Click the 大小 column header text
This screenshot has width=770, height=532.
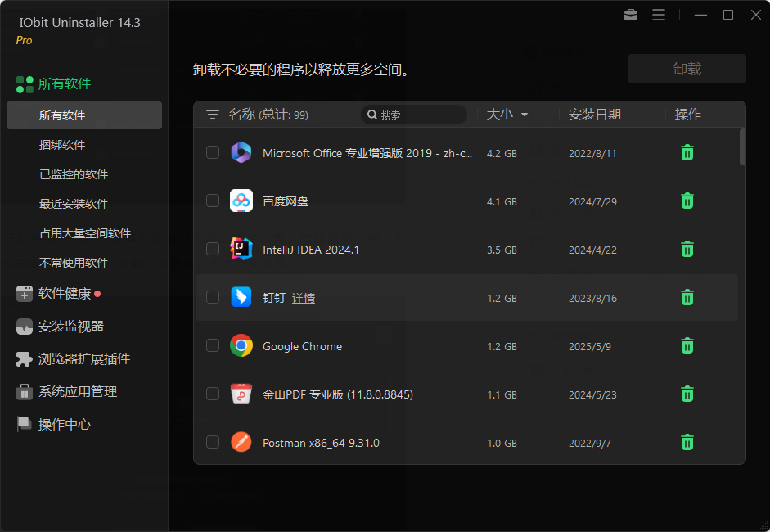(500, 115)
